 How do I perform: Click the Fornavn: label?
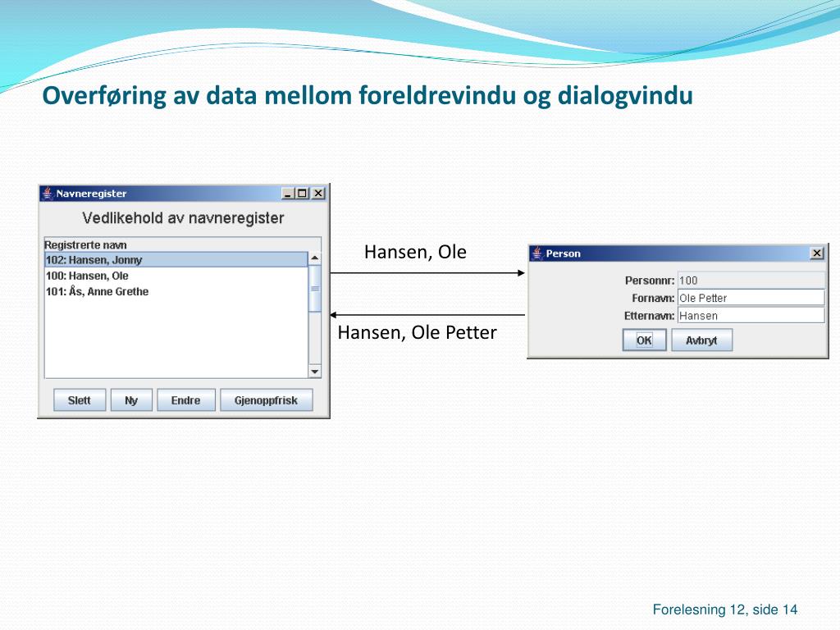[654, 298]
